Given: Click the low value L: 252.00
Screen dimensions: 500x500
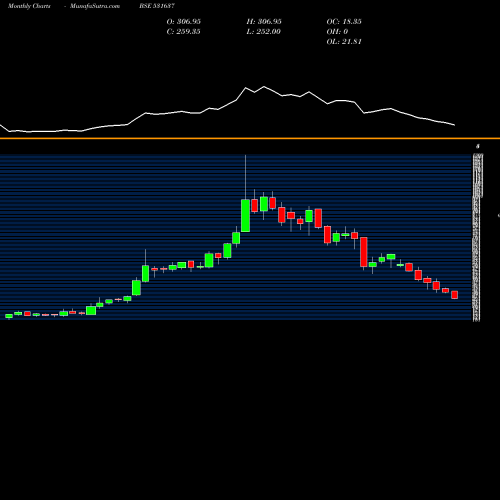Looking at the screenshot, I should (264, 31).
